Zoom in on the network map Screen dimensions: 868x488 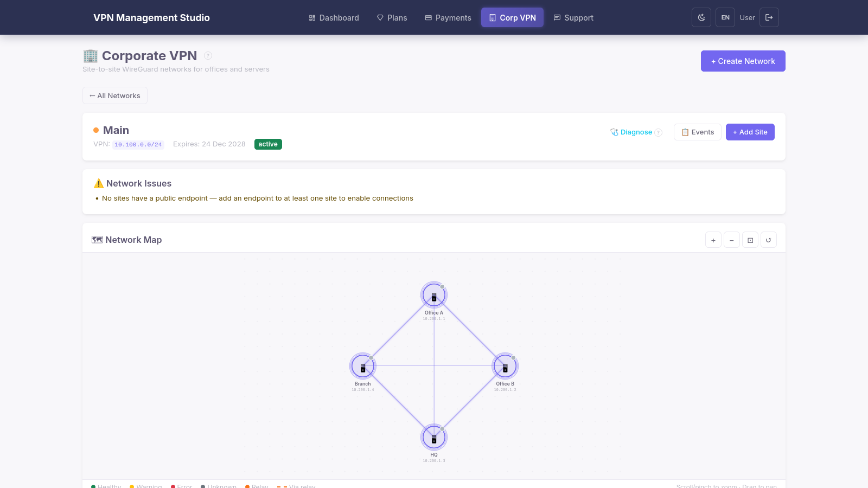[713, 240]
